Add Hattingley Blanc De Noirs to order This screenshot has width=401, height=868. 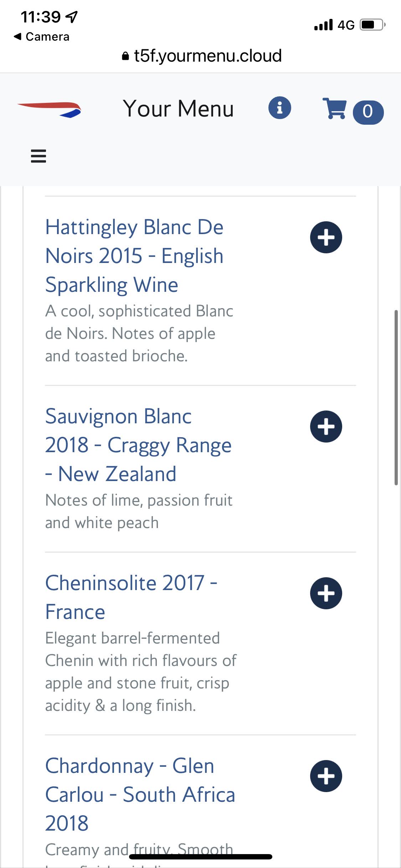point(326,237)
